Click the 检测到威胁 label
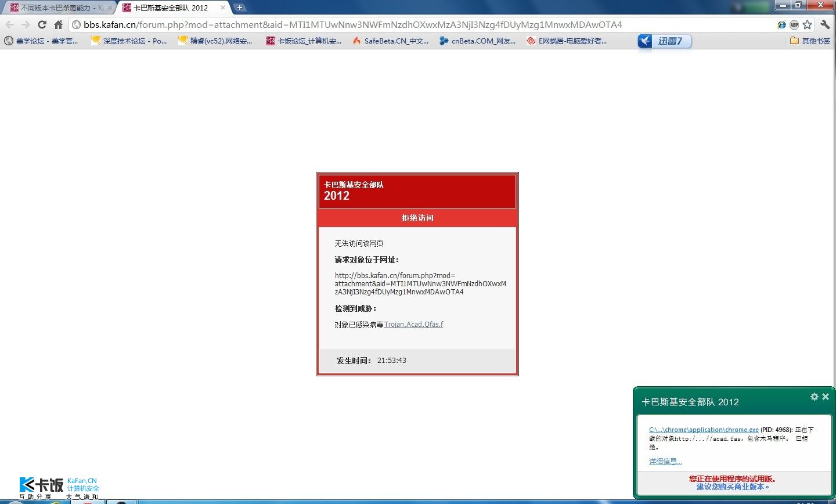 pos(355,308)
